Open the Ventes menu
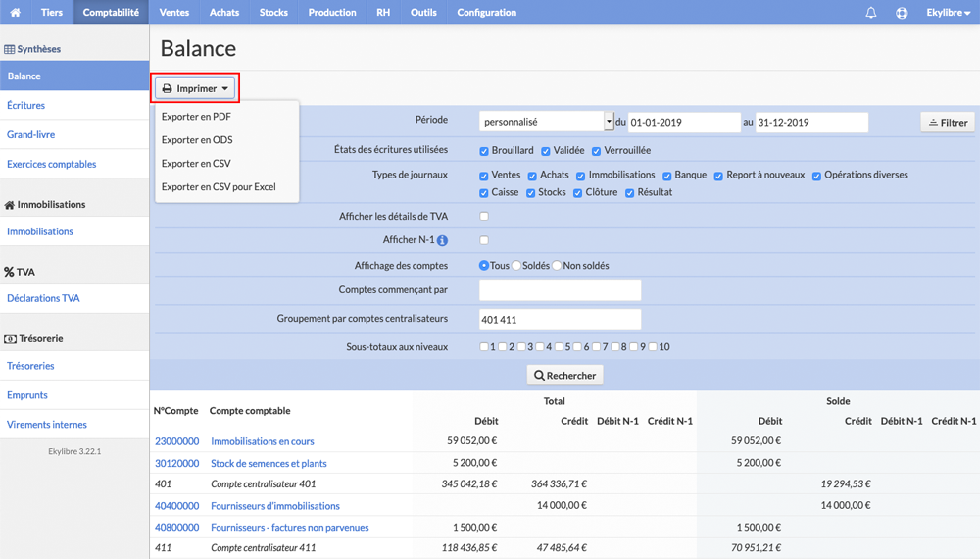The height and width of the screenshot is (559, 980). click(x=173, y=12)
